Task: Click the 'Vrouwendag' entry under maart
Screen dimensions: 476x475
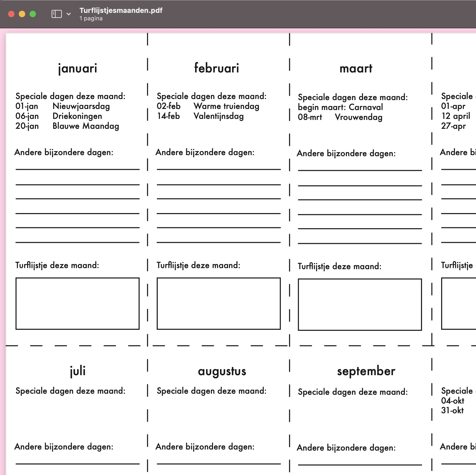Action: [x=358, y=117]
